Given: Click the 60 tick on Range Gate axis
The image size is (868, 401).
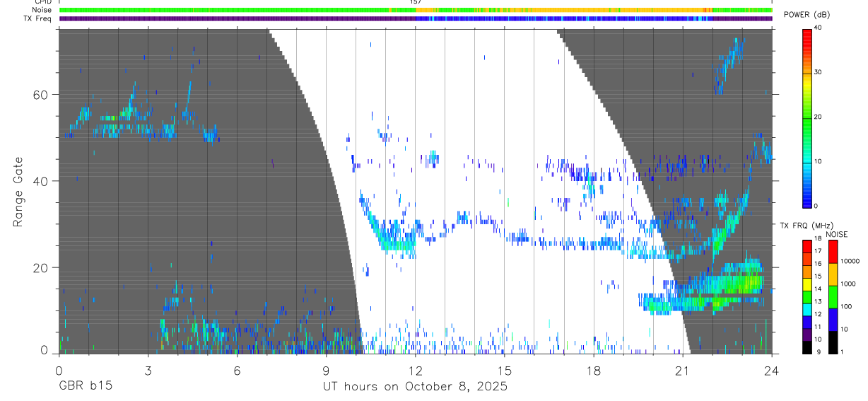Looking at the screenshot, I should pos(41,95).
